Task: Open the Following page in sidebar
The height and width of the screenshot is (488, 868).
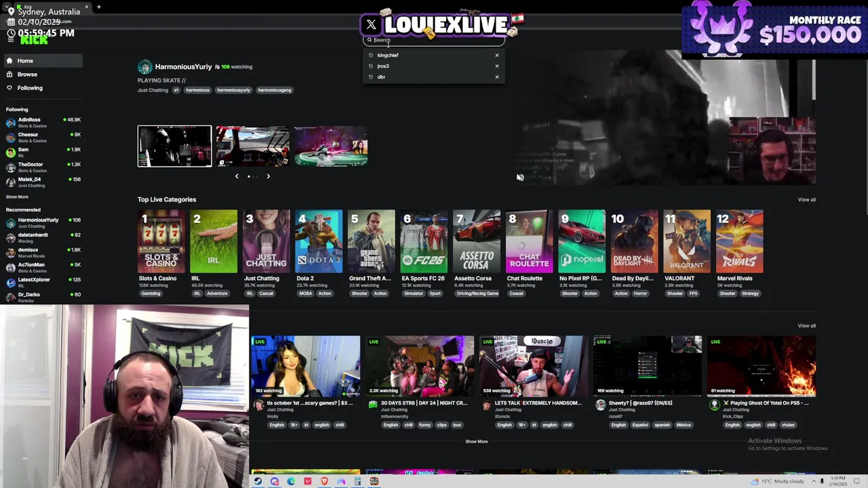Action: pos(42,88)
